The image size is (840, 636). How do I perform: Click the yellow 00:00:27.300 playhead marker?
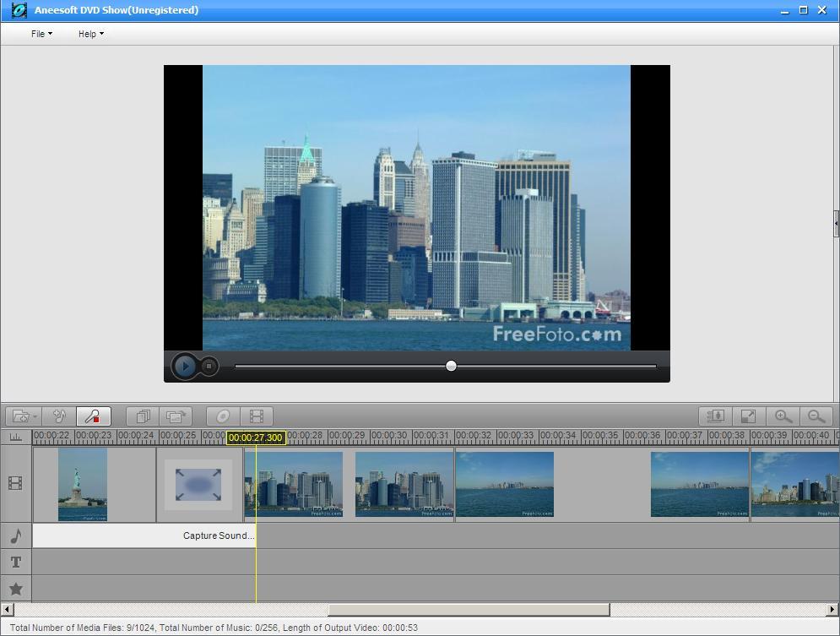(256, 438)
